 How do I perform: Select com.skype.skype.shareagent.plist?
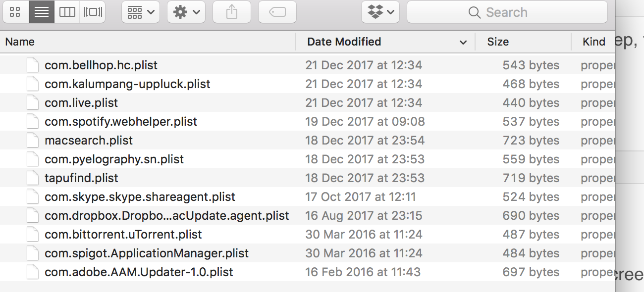click(139, 196)
